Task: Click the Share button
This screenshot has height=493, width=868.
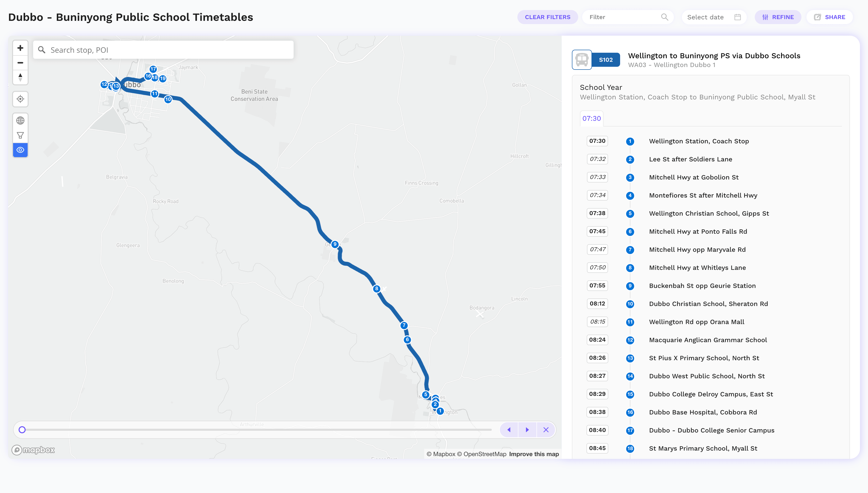Action: 829,17
